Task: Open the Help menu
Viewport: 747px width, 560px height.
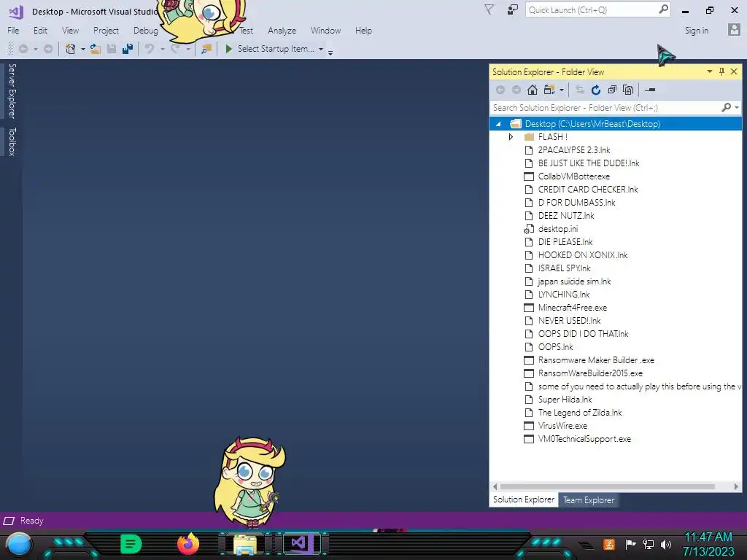Action: pos(363,31)
